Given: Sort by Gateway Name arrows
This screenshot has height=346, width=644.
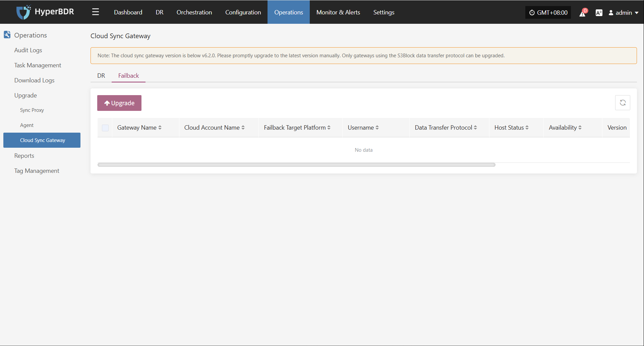Looking at the screenshot, I should click(x=160, y=128).
